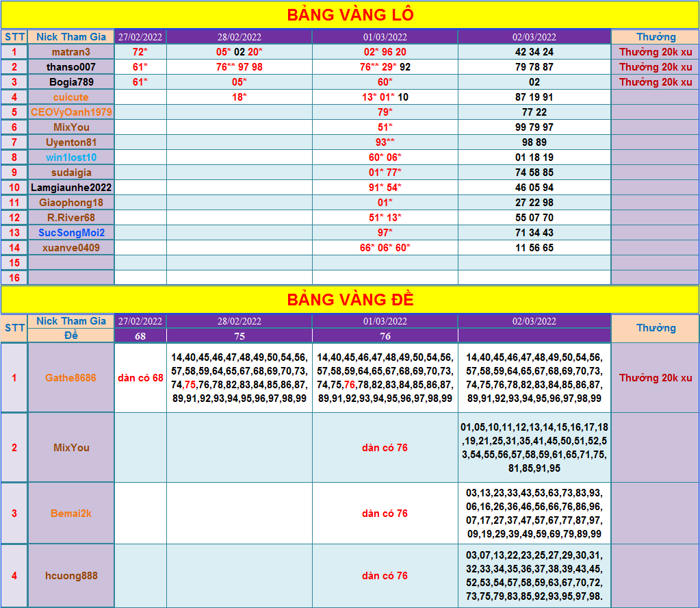Screen dimensions: 700x608
Task: Click cell '93**' in the Uyenton81 row
Action: [x=385, y=142]
